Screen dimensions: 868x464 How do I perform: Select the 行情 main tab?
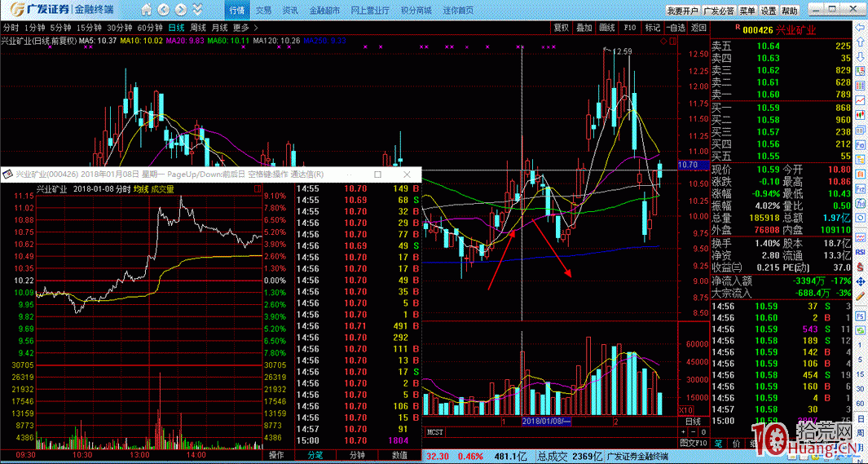pos(236,10)
